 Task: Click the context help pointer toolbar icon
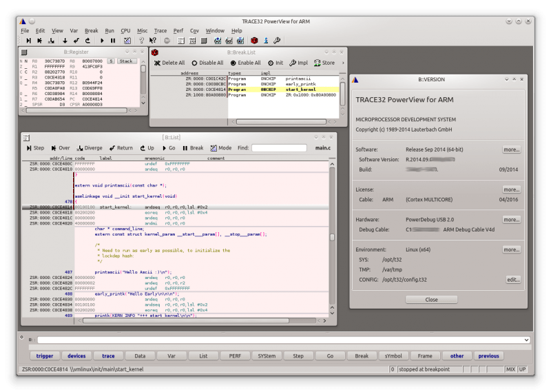(x=152, y=41)
